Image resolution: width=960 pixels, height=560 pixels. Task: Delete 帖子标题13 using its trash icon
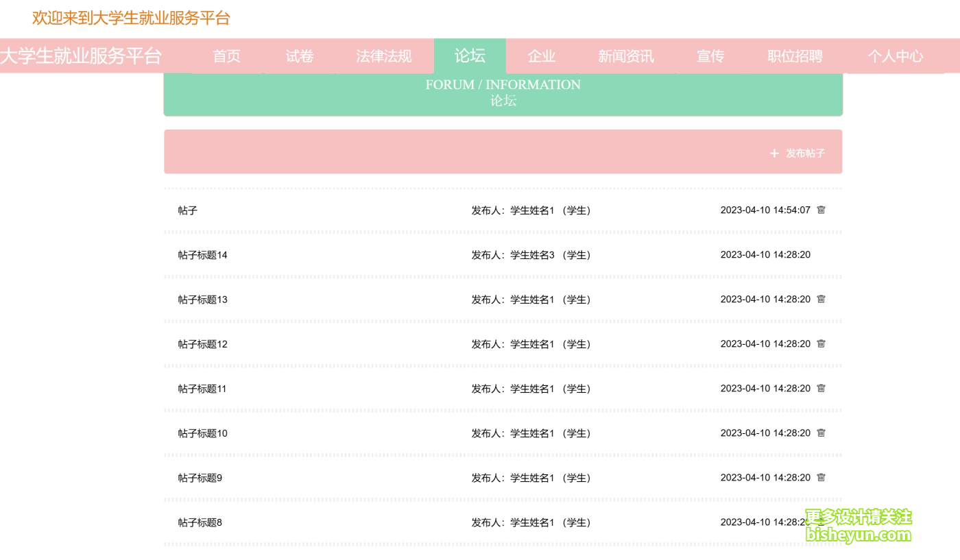click(821, 299)
